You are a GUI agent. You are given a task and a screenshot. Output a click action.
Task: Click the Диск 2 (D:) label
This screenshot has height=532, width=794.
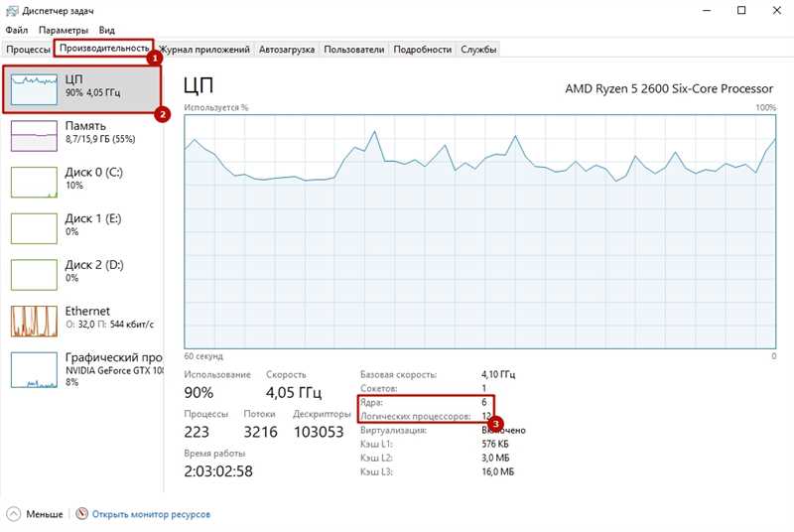pyautogui.click(x=94, y=265)
